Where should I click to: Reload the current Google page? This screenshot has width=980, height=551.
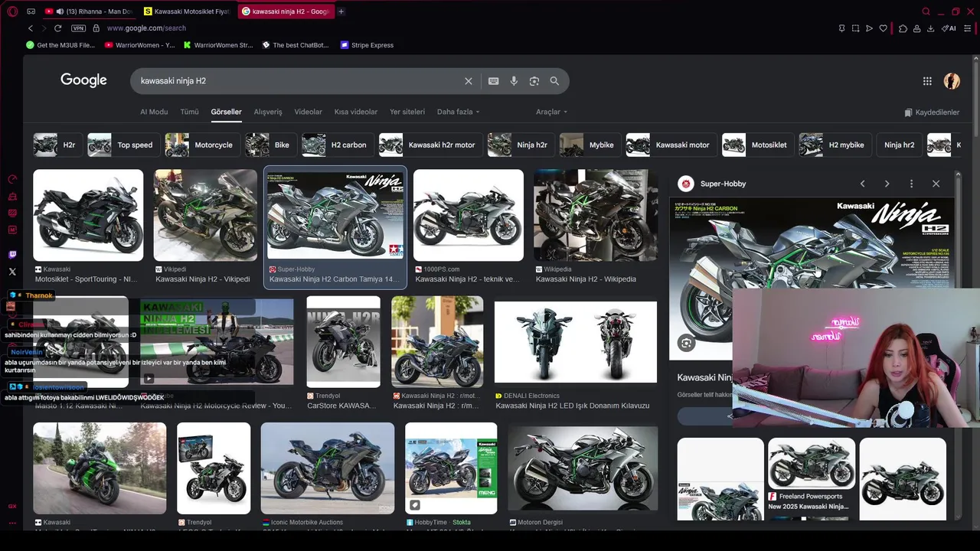[x=57, y=28]
